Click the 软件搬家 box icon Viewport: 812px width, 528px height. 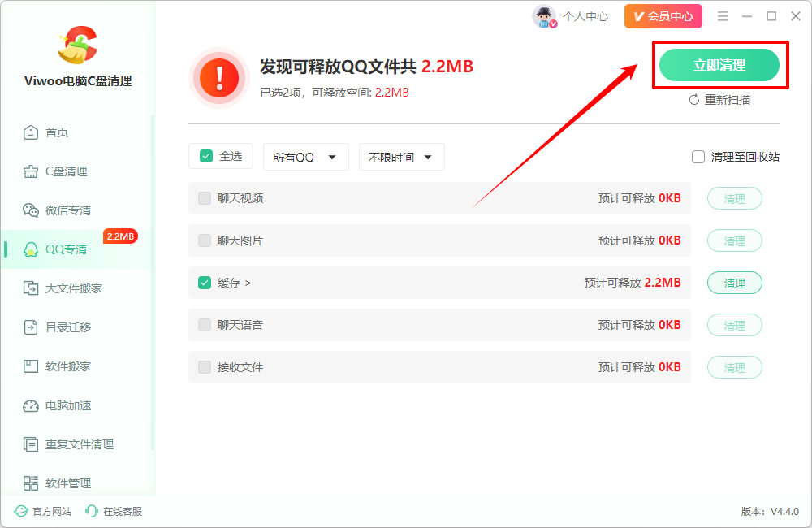point(31,366)
